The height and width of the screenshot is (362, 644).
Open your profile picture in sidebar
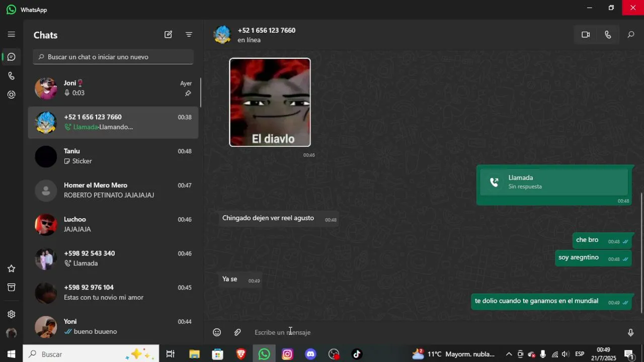point(11,333)
